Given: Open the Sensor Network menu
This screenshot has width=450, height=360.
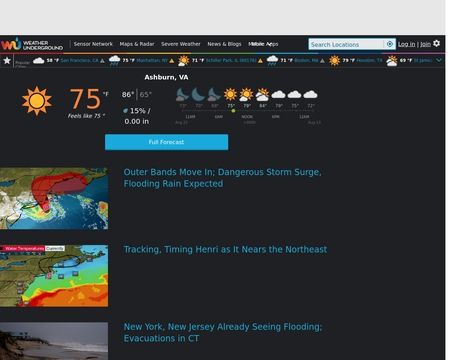Looking at the screenshot, I should pyautogui.click(x=93, y=44).
